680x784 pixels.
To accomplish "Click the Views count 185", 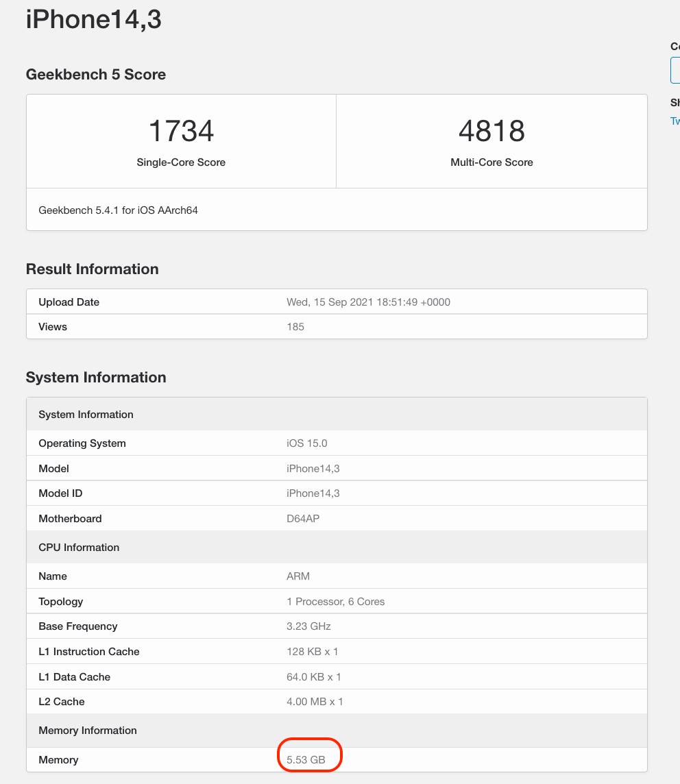I will [x=295, y=326].
